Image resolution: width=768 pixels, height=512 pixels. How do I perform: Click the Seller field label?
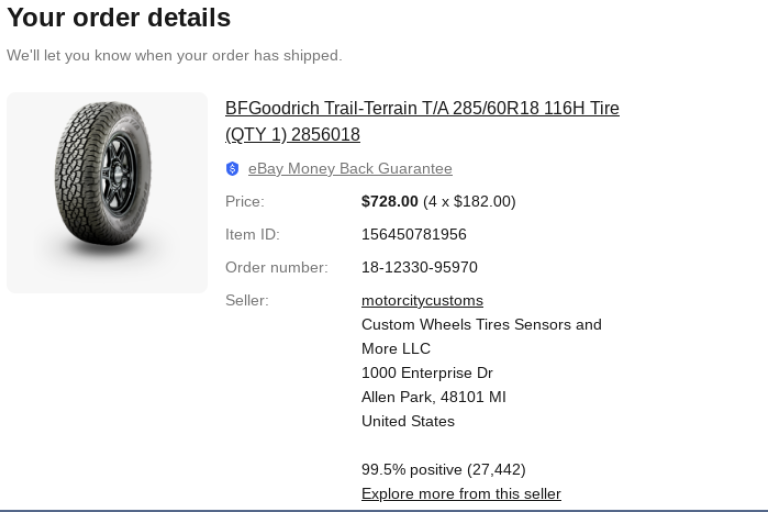pos(247,301)
